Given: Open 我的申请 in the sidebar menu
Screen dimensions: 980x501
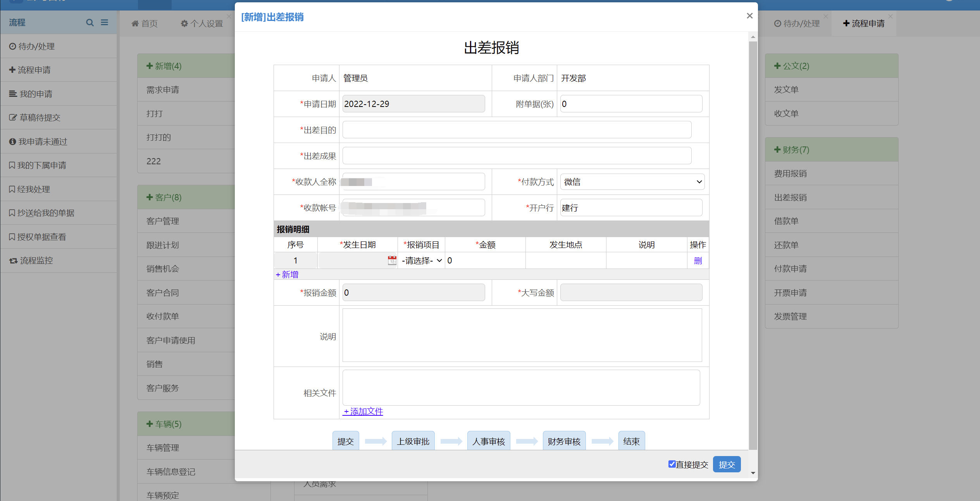Looking at the screenshot, I should (59, 94).
